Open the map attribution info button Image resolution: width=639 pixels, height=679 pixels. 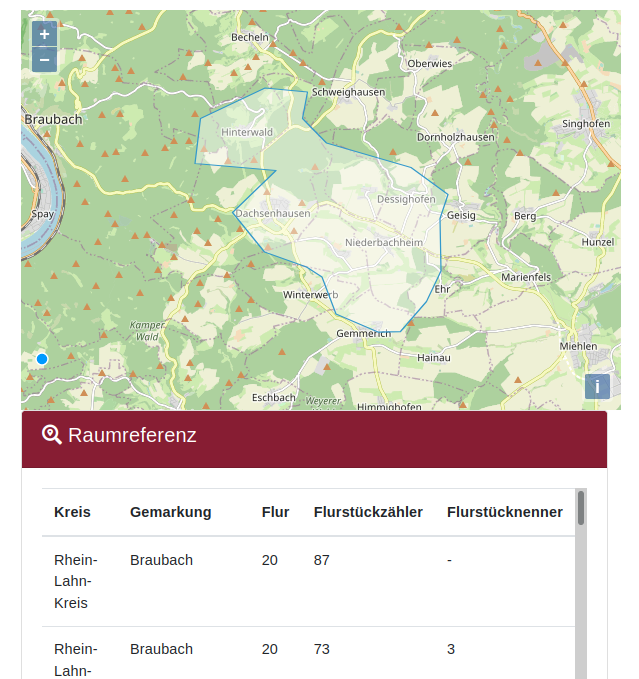click(x=597, y=387)
